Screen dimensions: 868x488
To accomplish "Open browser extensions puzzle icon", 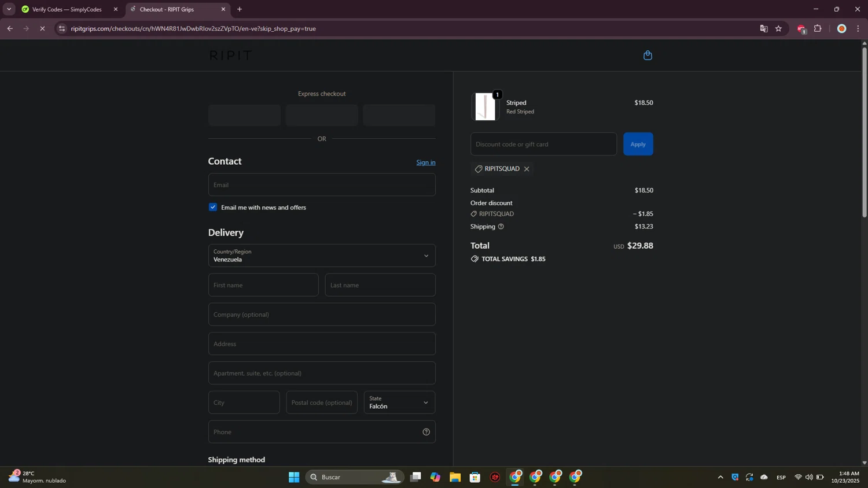I will click(818, 28).
